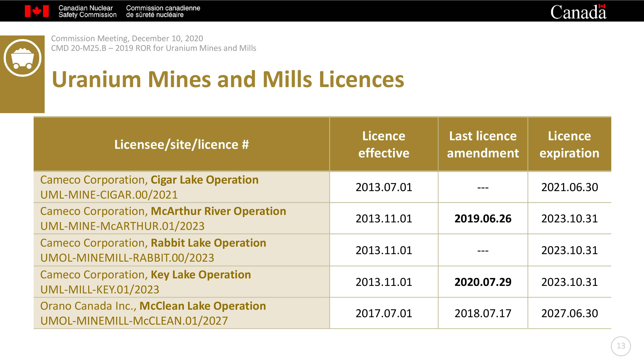
Task: Click 'Commission Meeting, December 10, 2020' line
Action: (127, 38)
